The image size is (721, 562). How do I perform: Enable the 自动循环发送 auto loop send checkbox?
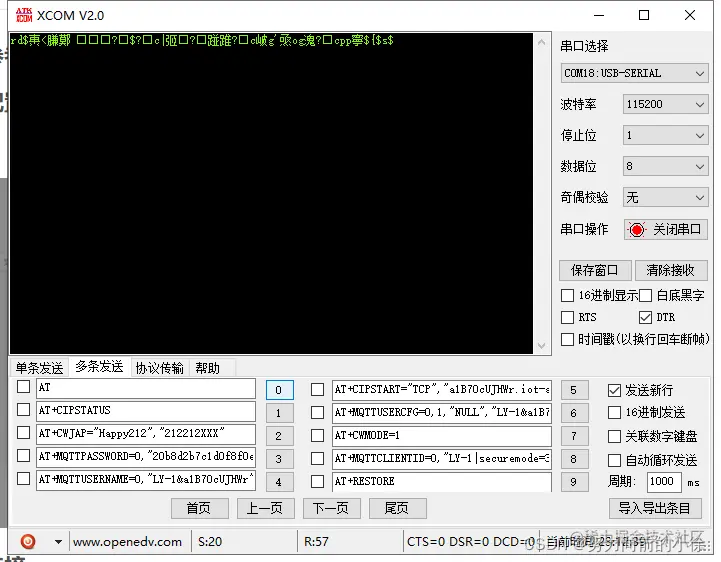tap(614, 460)
